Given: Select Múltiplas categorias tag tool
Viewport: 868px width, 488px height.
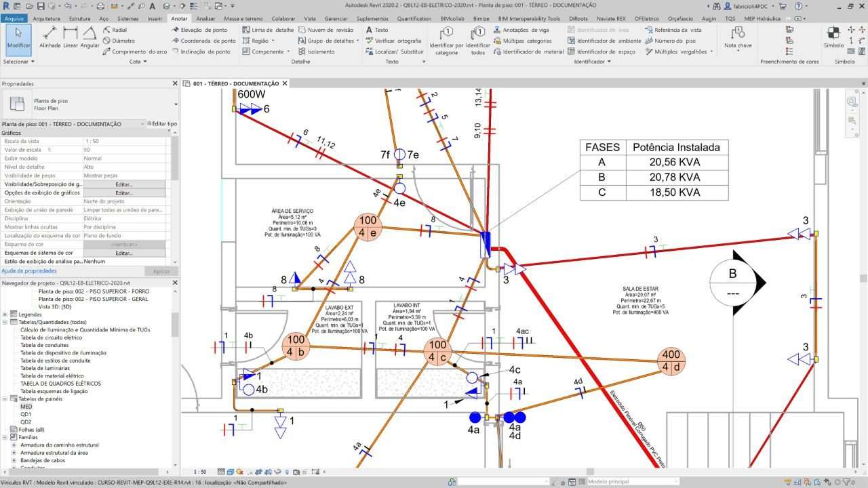Looking at the screenshot, I should (x=522, y=41).
